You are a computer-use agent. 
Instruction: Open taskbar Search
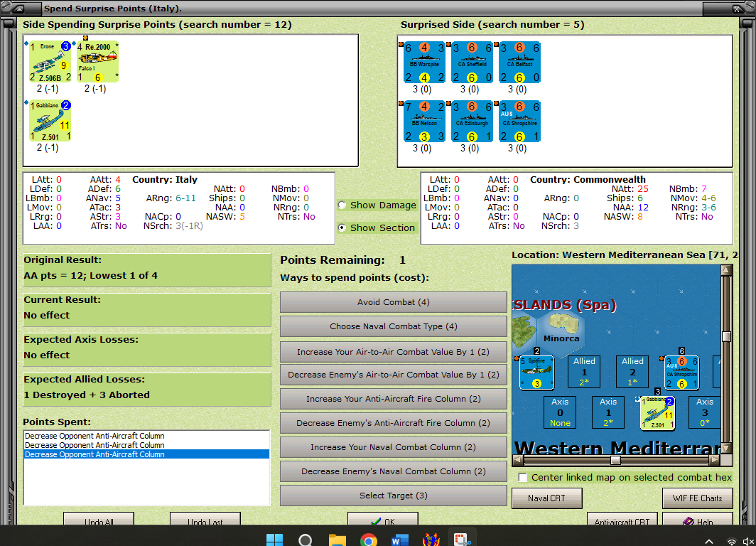click(x=306, y=540)
